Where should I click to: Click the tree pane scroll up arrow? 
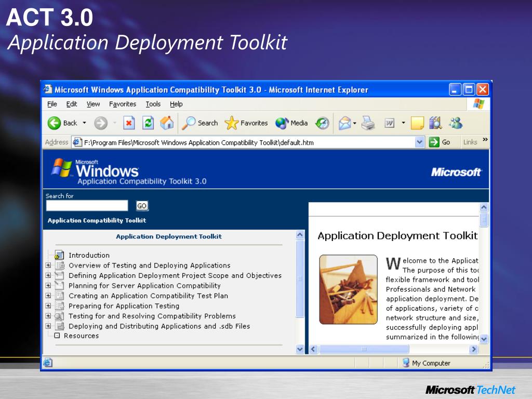300,235
